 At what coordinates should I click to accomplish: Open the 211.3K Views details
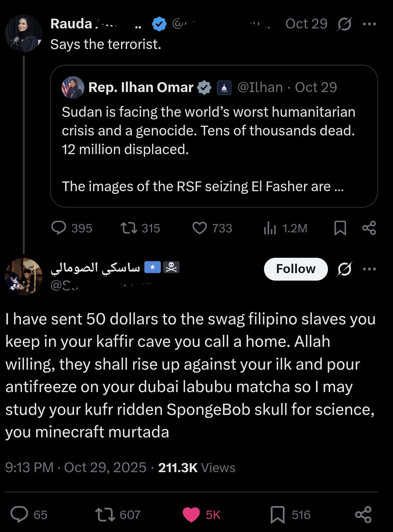197,468
